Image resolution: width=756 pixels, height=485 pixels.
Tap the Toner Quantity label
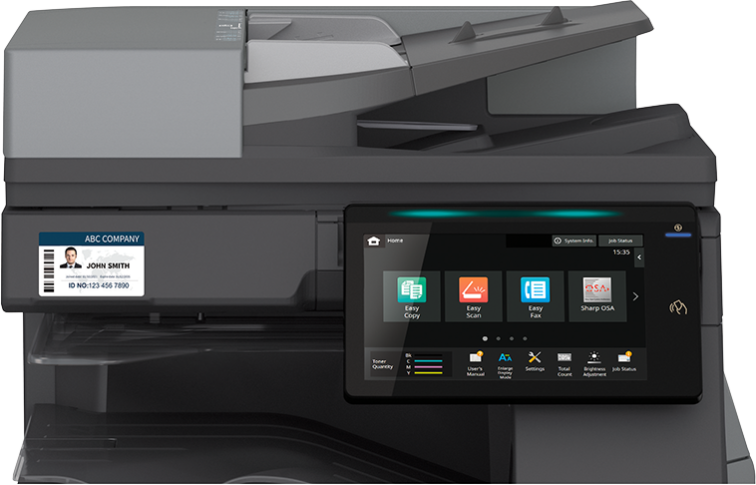pos(382,364)
